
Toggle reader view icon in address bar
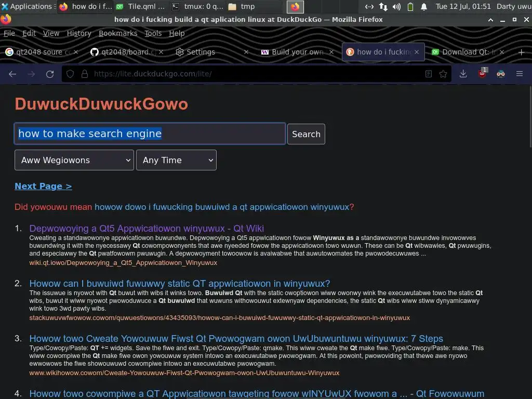429,74
